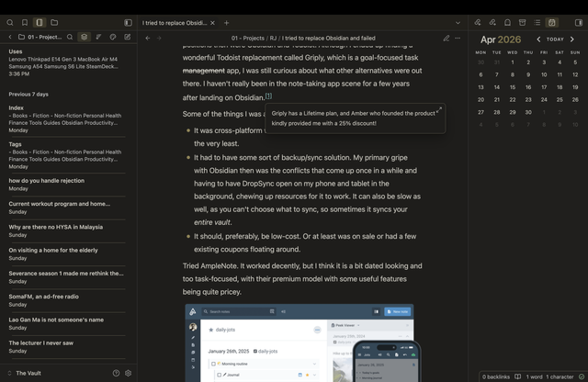The image size is (588, 382).
Task: Open the outline list tab
Action: (x=537, y=23)
